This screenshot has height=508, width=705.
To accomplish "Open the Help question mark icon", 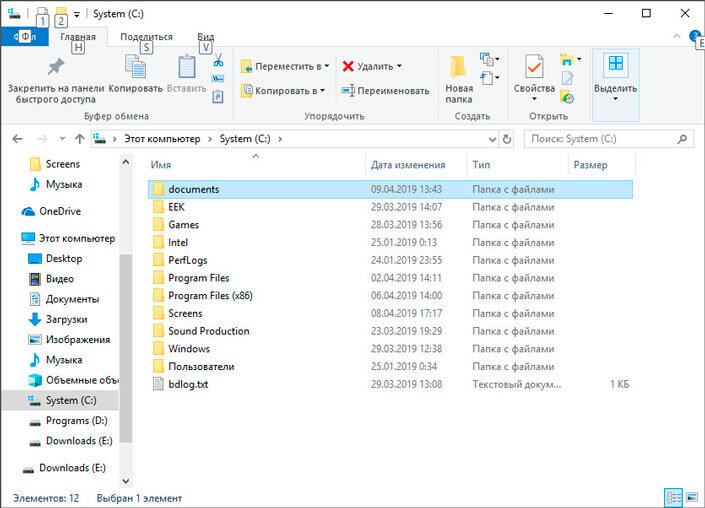I will pos(695,36).
